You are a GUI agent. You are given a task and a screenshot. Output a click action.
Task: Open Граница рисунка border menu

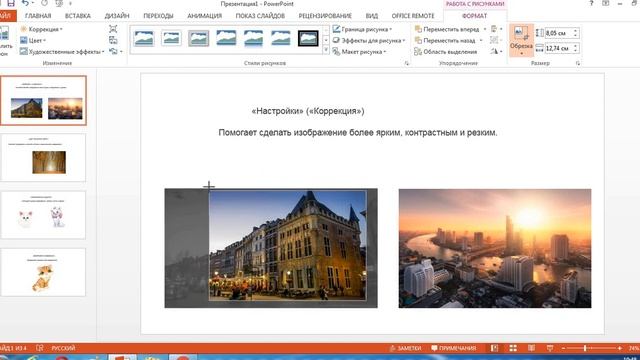point(362,29)
